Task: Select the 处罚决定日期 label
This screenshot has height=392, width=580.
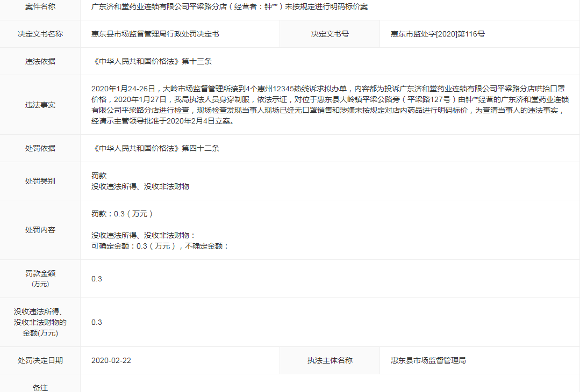Action: (x=40, y=361)
